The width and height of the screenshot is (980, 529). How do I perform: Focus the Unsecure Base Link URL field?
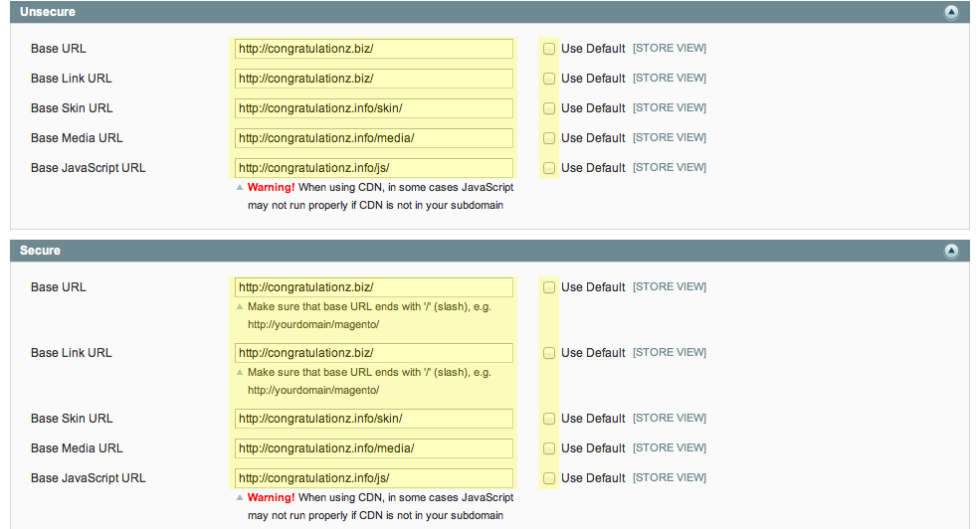tap(374, 79)
